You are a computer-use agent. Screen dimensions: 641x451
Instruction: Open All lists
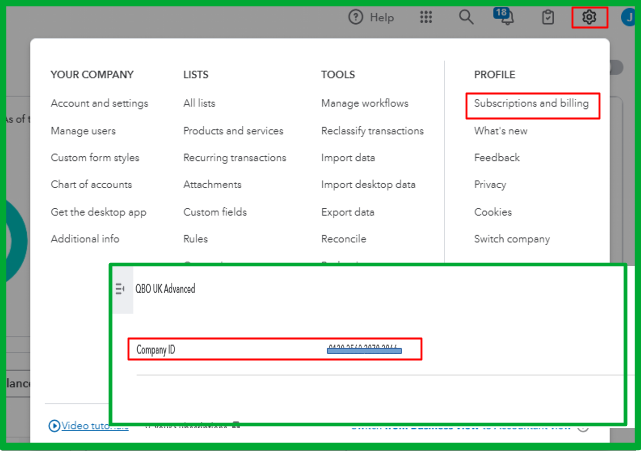(x=199, y=103)
